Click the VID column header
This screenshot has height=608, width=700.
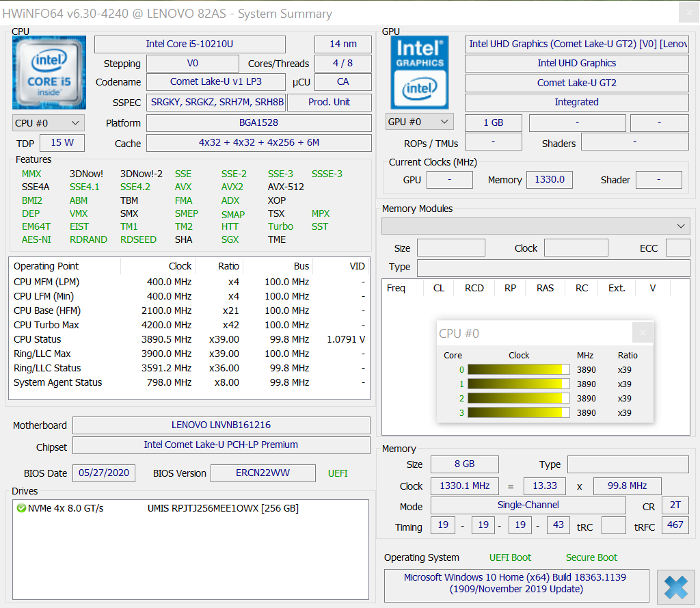(x=341, y=266)
